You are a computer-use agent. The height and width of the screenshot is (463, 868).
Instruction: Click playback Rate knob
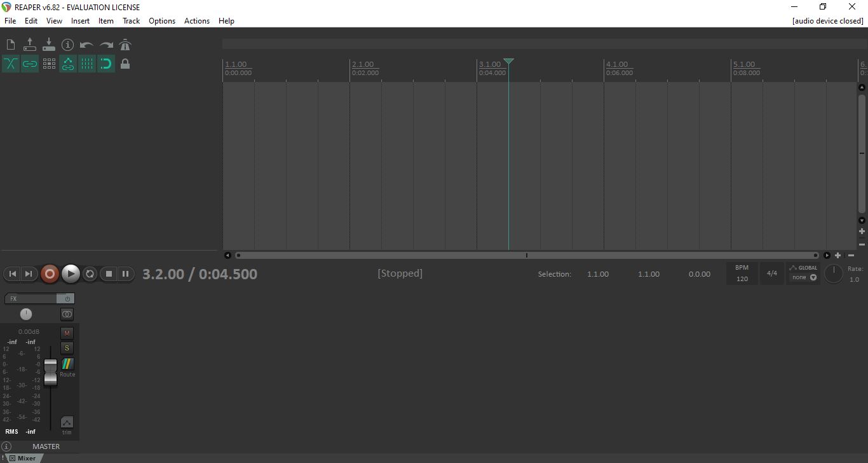tap(833, 273)
